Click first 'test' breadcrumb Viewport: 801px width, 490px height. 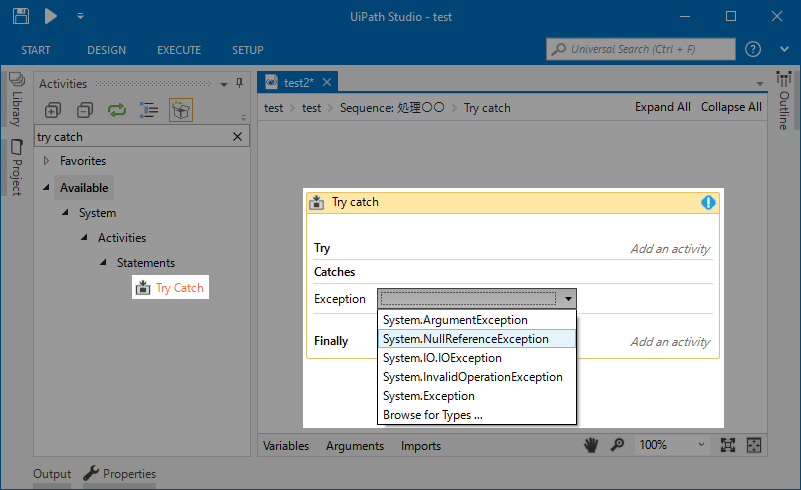[x=273, y=108]
